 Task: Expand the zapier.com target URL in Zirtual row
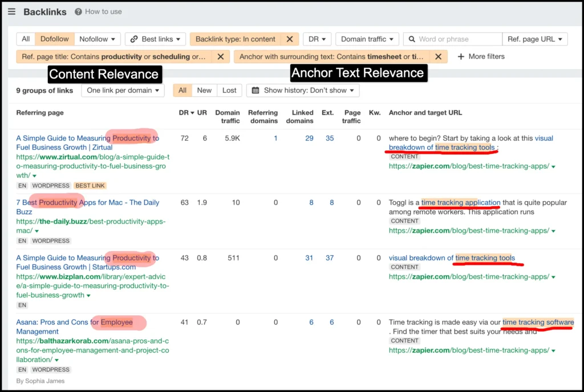point(553,167)
